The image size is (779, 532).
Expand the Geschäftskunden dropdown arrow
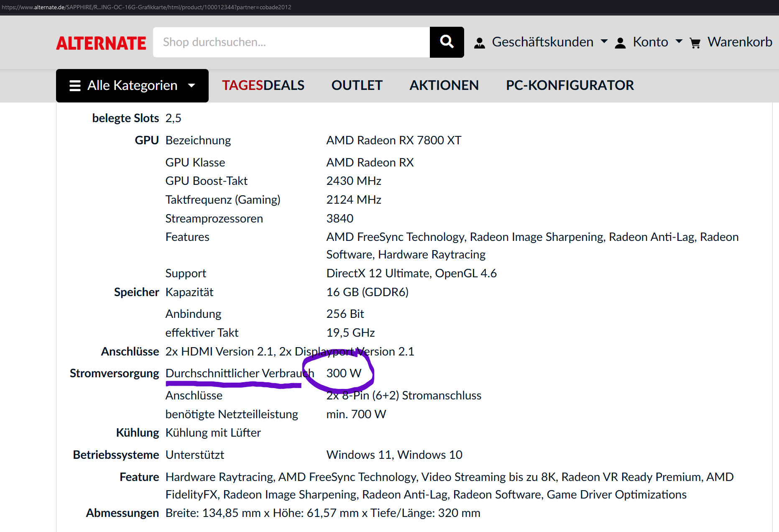[604, 41]
